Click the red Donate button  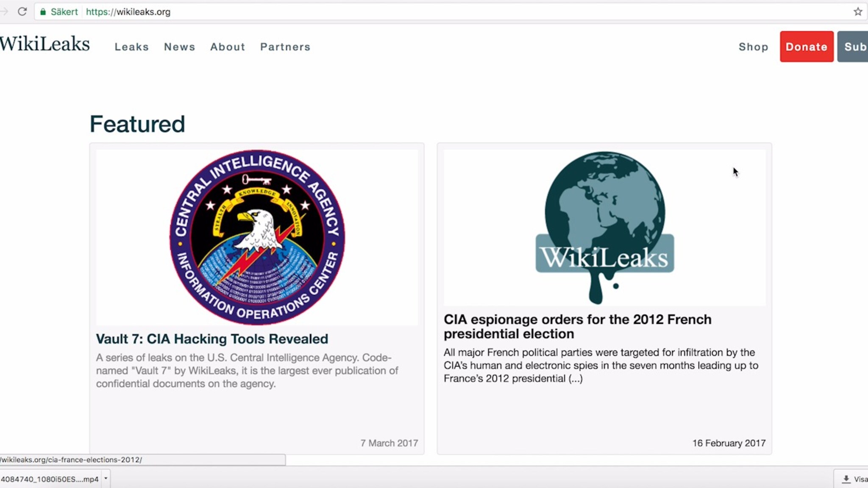point(807,47)
